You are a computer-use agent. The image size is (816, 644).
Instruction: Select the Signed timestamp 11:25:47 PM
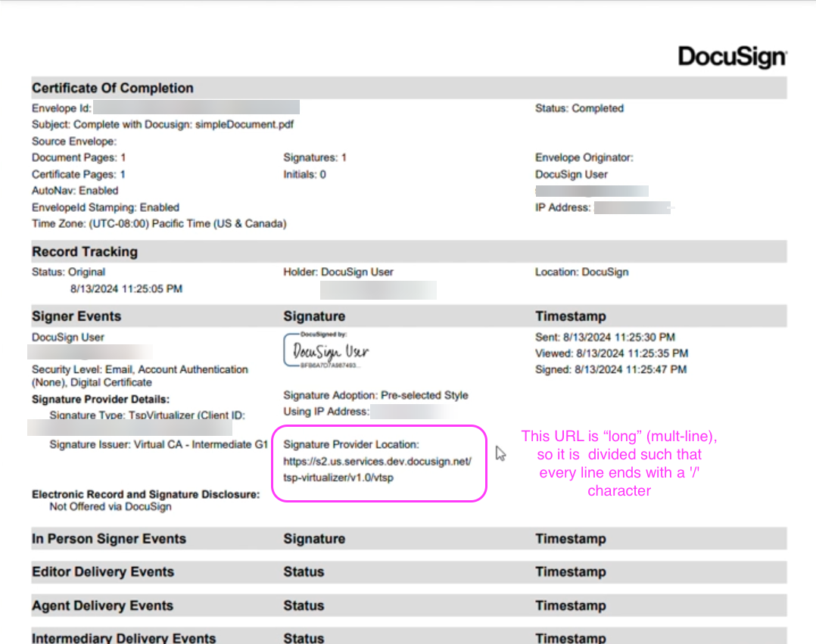tap(611, 370)
